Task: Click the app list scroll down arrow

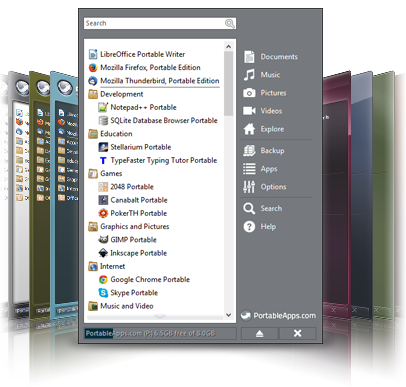Action: tap(228, 315)
